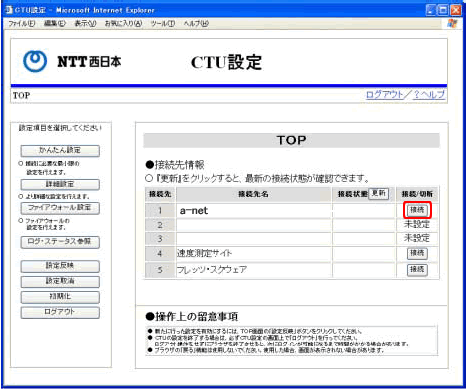Open the ファイル(F) menu

22,24
